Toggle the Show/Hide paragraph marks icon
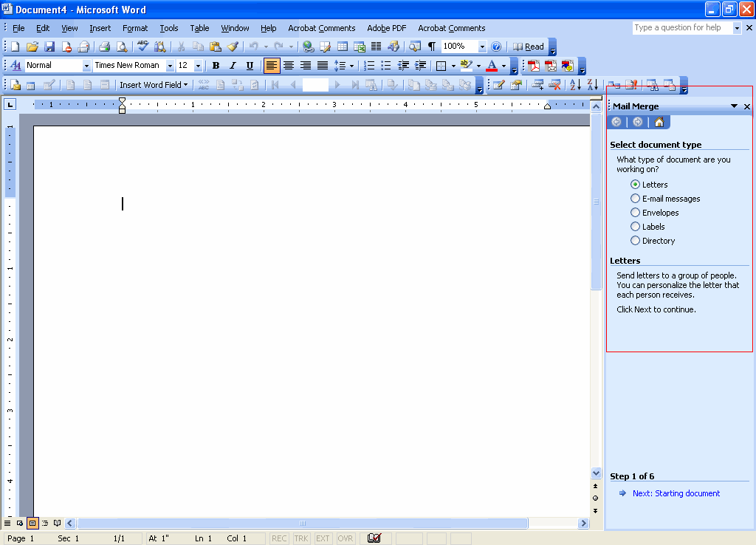This screenshot has height=545, width=756. [431, 47]
